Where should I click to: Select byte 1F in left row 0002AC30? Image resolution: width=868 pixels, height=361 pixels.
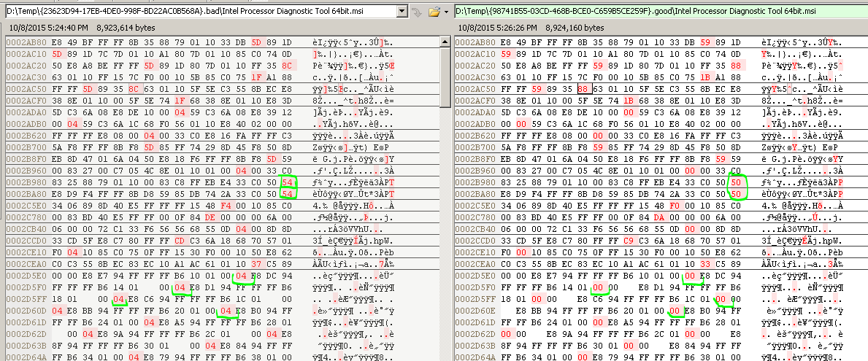click(256, 78)
